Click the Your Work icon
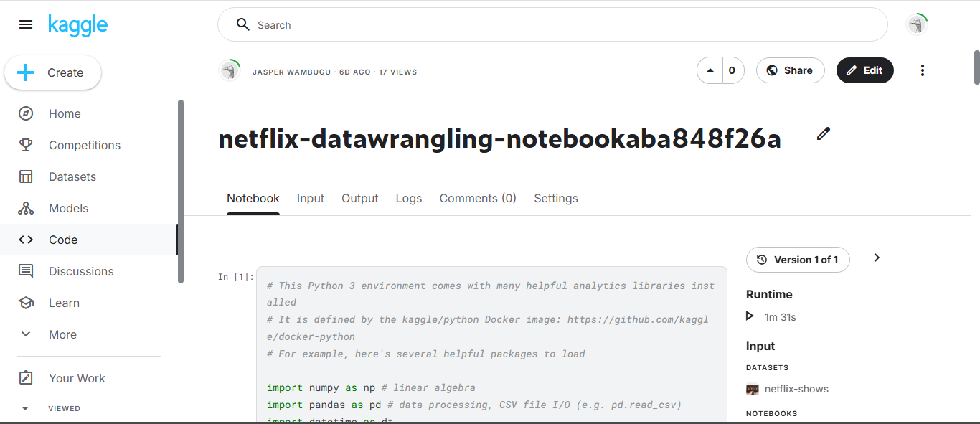 tap(26, 378)
